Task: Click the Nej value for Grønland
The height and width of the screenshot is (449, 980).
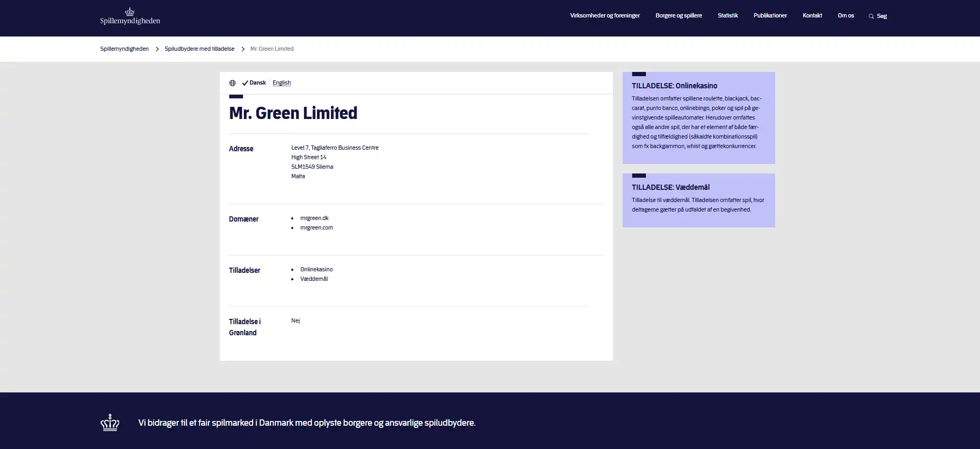Action: (295, 321)
